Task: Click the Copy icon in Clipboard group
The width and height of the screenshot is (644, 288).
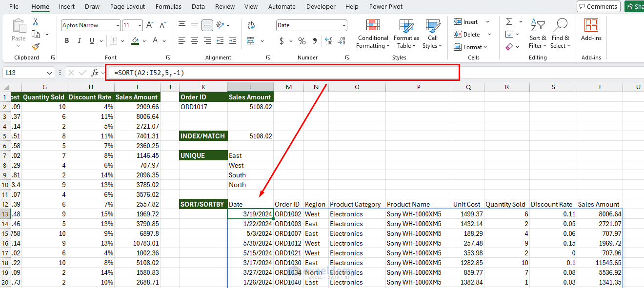Action: pos(36,34)
